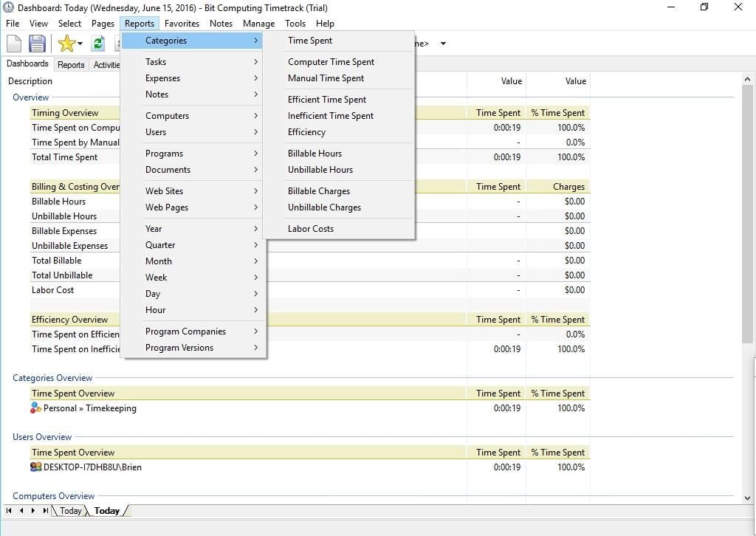Image resolution: width=756 pixels, height=536 pixels.
Task: Open the Help menu
Action: (325, 23)
